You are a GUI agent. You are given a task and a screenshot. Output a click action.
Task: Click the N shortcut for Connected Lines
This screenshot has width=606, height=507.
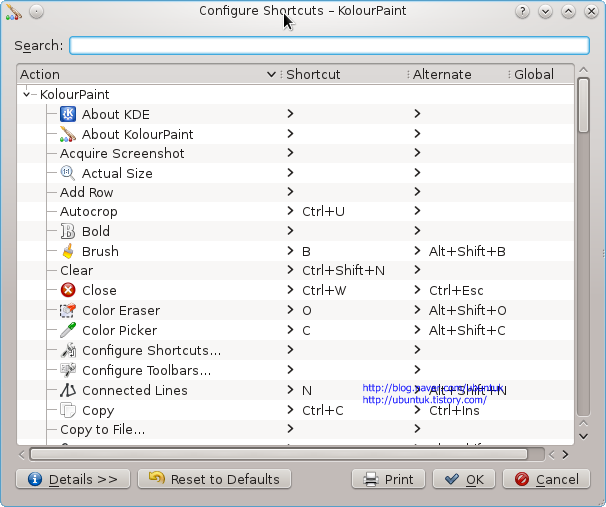click(x=307, y=391)
